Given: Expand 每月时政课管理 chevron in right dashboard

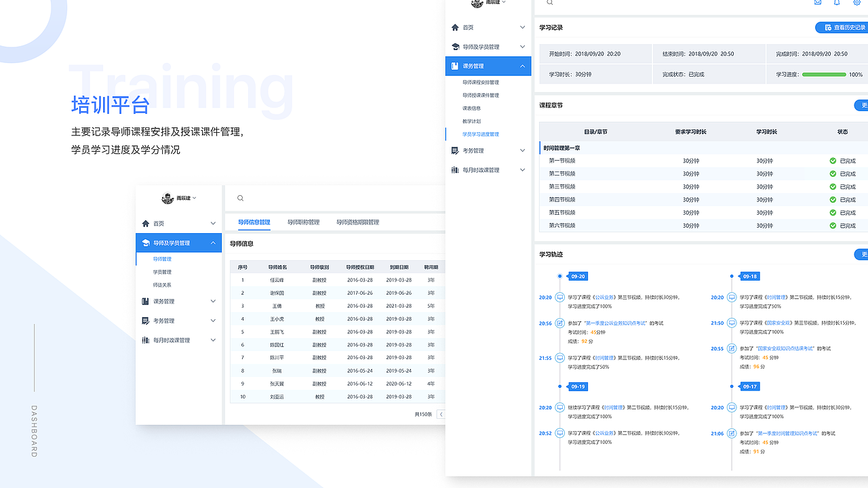Looking at the screenshot, I should 522,170.
